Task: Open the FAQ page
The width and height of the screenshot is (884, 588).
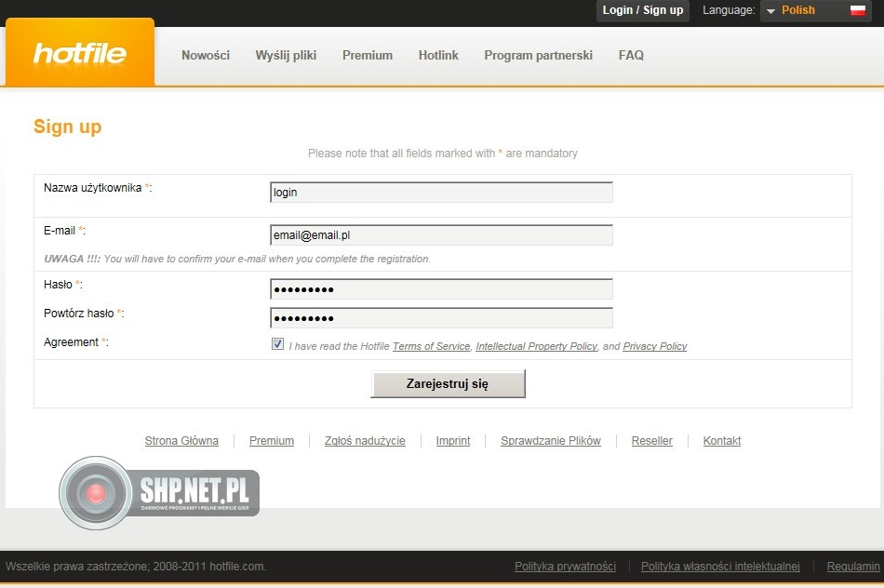Action: tap(631, 55)
